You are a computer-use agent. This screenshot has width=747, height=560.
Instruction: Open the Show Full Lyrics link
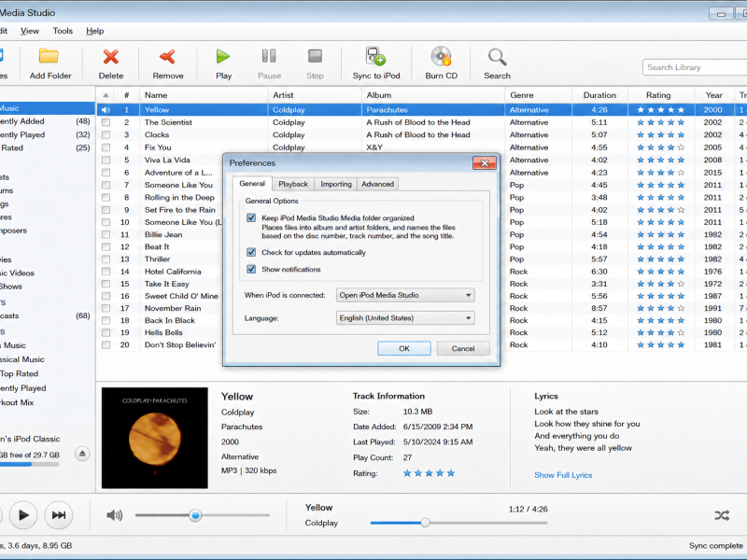pyautogui.click(x=563, y=475)
